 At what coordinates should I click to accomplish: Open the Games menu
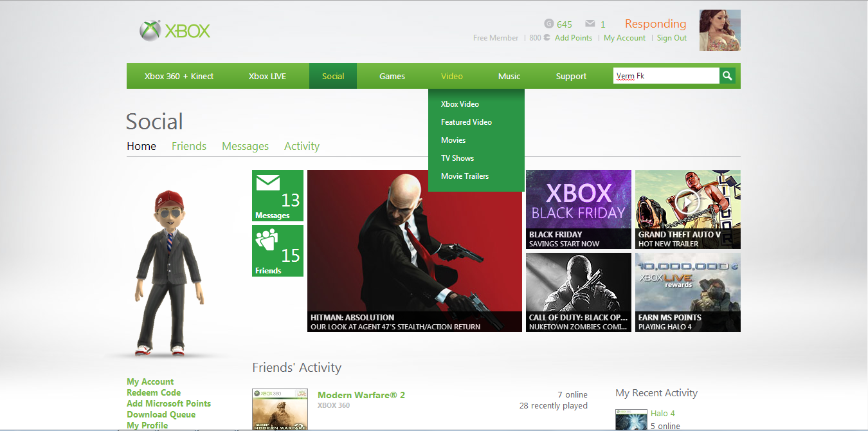coord(392,76)
